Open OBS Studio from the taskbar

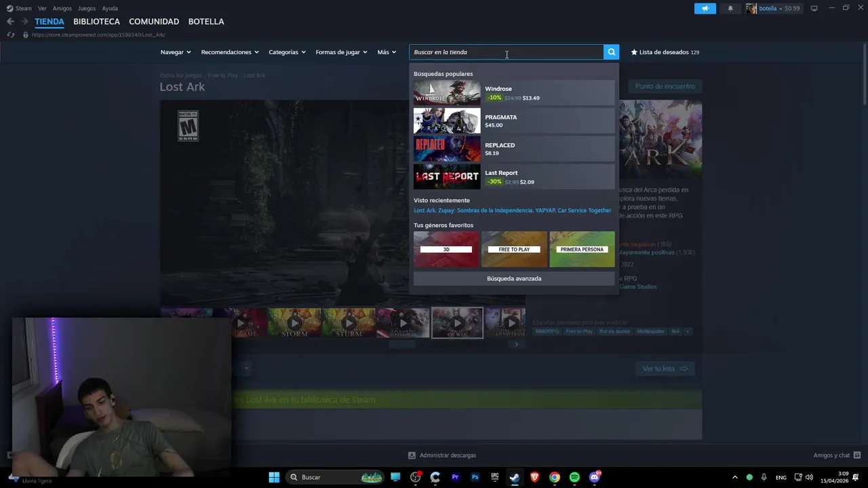415,477
